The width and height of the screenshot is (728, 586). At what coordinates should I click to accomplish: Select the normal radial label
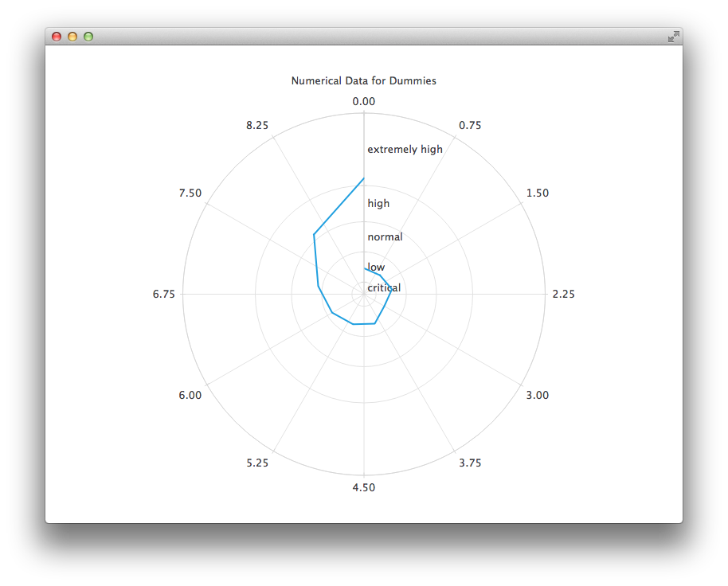[385, 236]
